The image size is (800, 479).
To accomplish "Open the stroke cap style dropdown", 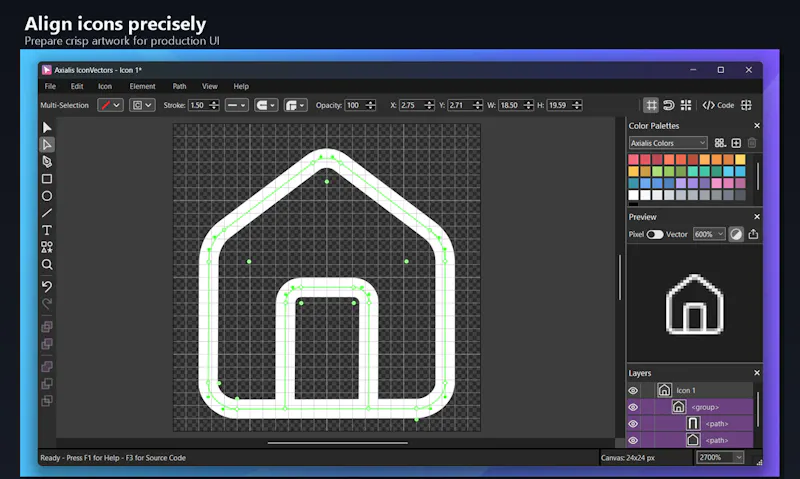I will click(266, 105).
